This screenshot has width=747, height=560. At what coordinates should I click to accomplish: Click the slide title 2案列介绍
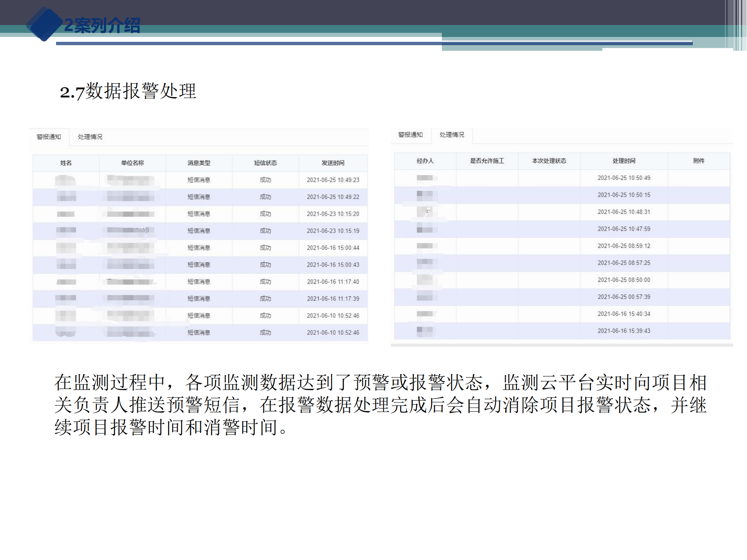point(102,25)
